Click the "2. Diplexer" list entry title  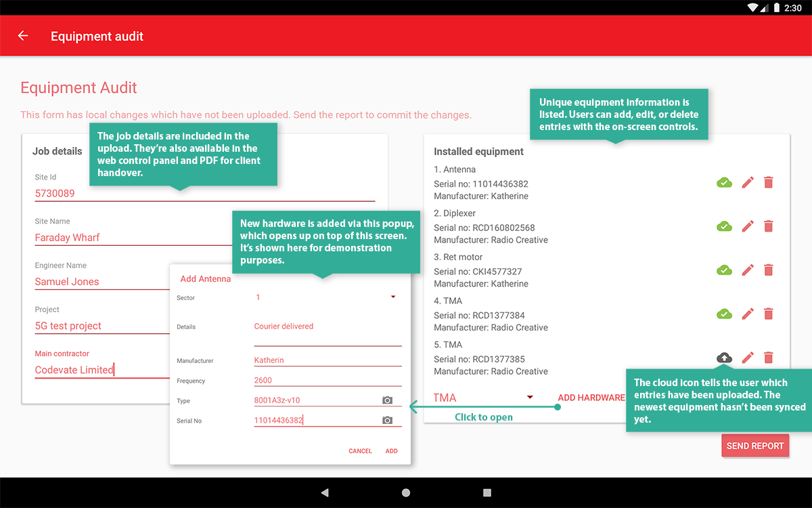456,213
